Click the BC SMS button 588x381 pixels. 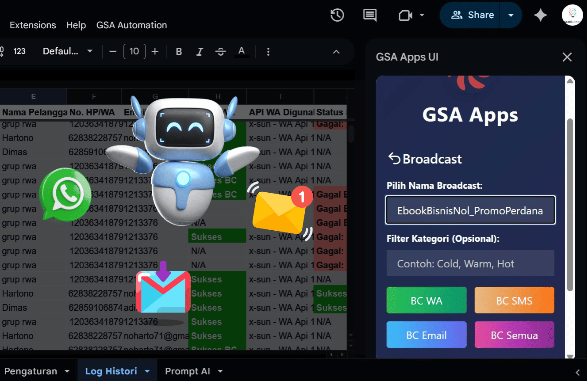pos(514,301)
